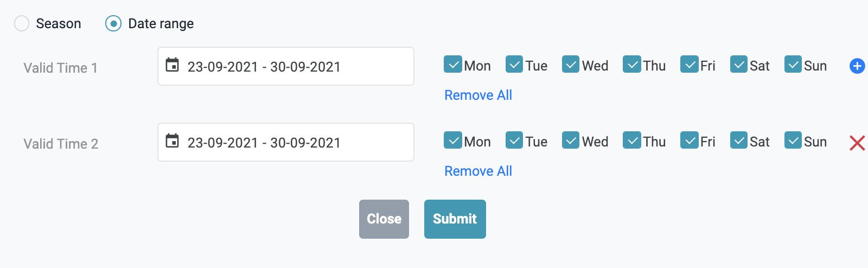This screenshot has height=268, width=868.
Task: Toggle Mon checkbox for Valid Time 2
Action: click(452, 141)
